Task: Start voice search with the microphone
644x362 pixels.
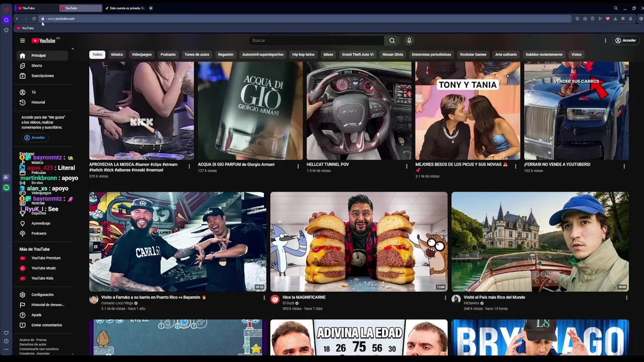Action: point(409,40)
